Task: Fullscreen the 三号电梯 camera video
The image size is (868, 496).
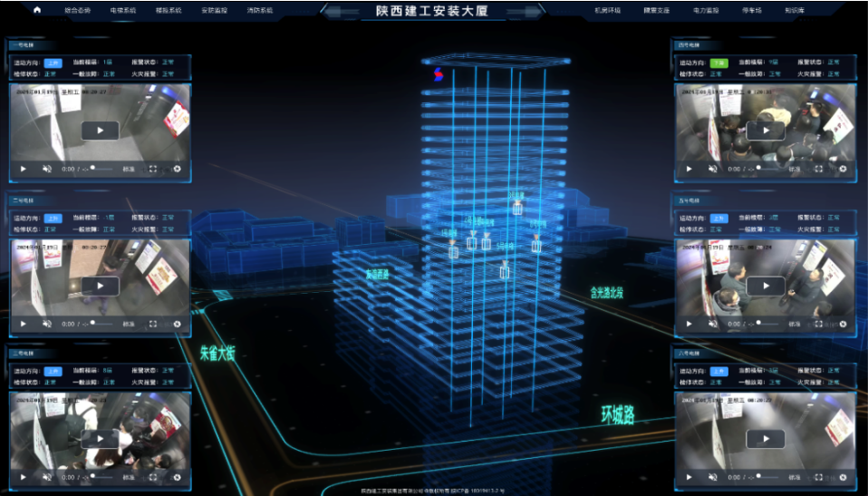Action: (153, 477)
